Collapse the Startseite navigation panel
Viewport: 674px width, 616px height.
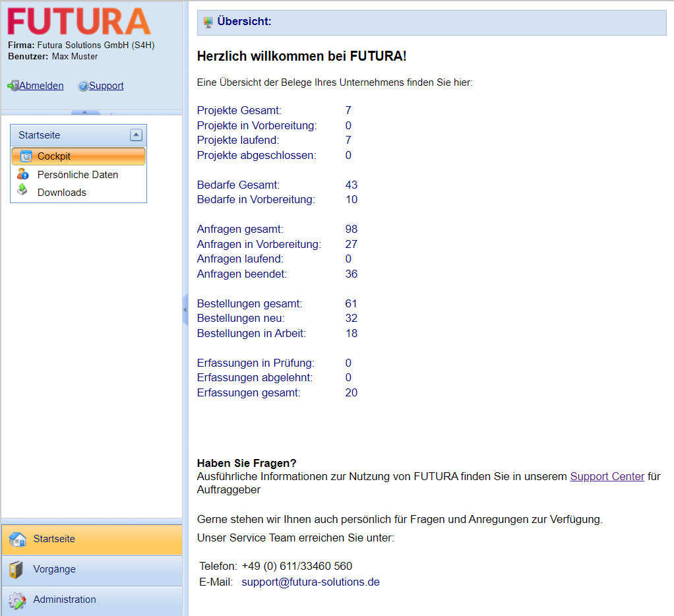(x=136, y=135)
